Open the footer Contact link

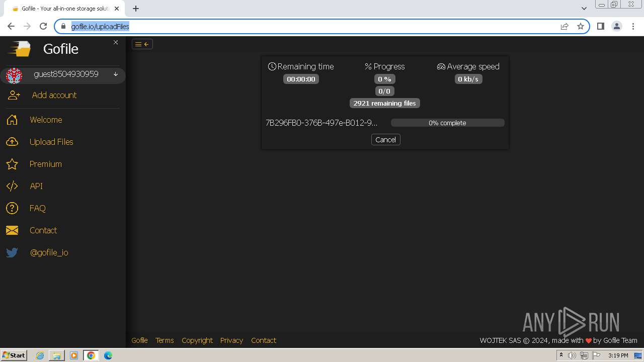(x=264, y=340)
